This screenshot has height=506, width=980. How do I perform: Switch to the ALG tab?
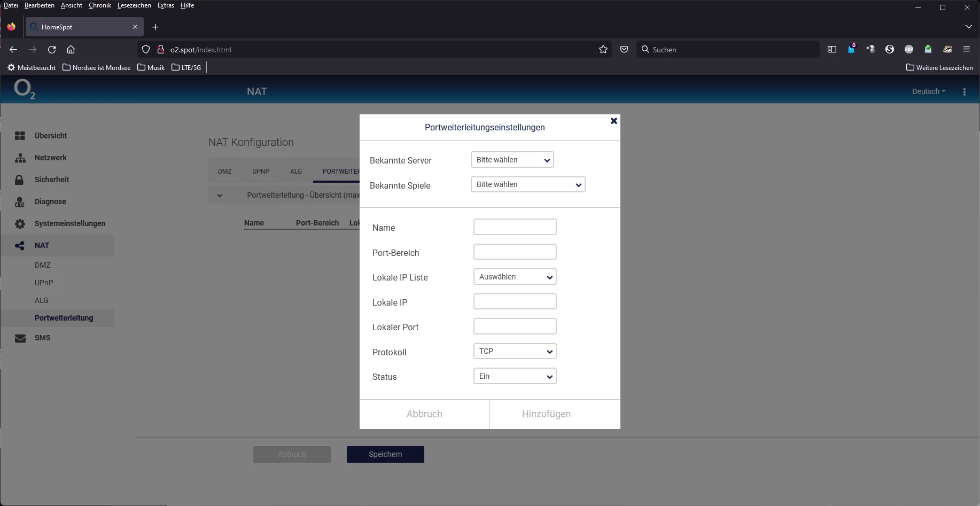296,172
